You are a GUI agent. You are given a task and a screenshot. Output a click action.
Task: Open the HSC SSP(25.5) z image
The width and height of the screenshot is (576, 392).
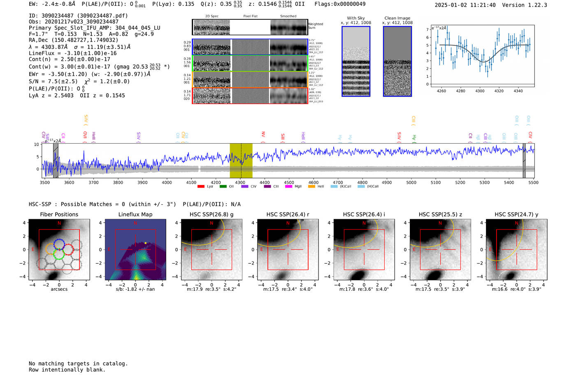(440, 250)
